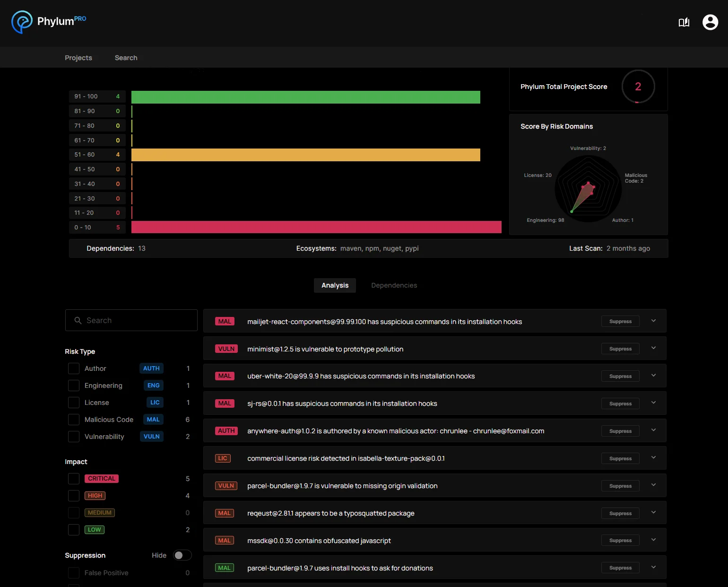Screen dimensions: 728x587
Task: Check the CRITICAL impact filter
Action: (74, 479)
